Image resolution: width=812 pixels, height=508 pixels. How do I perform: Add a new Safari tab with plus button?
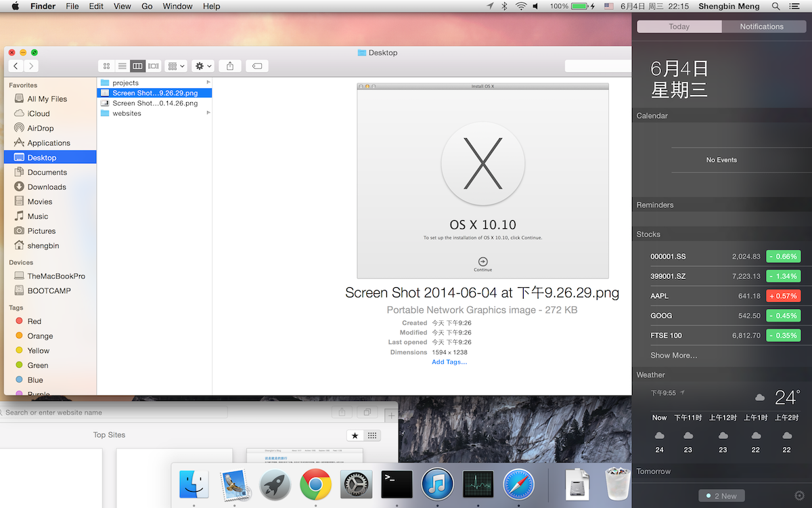[x=391, y=415]
